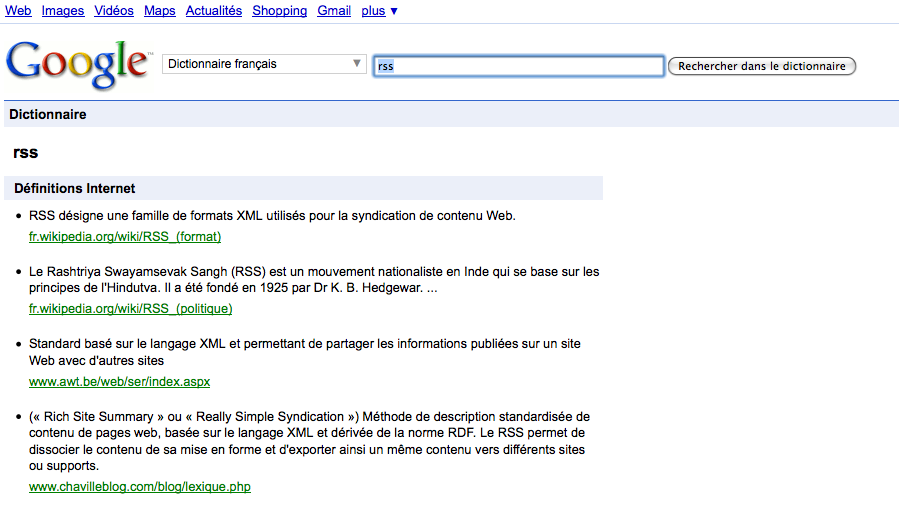The image size is (899, 505).
Task: Click the 'Dictionnaire' section header
Action: click(48, 115)
